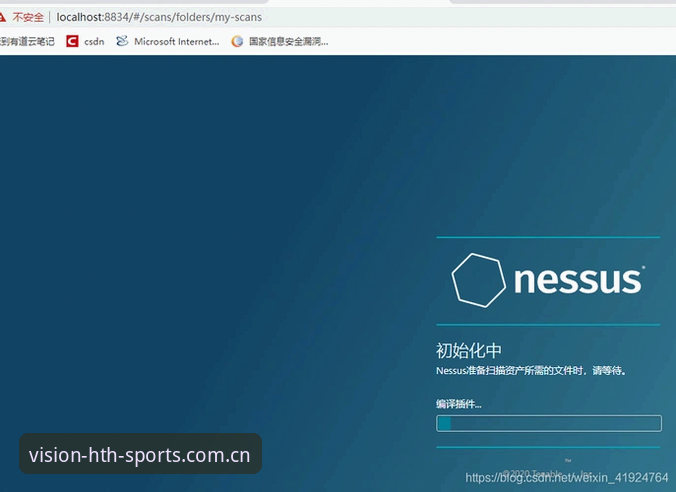Screen dimensions: 676x492
Task: Click the red not-secure warning icon
Action: click(x=2, y=17)
